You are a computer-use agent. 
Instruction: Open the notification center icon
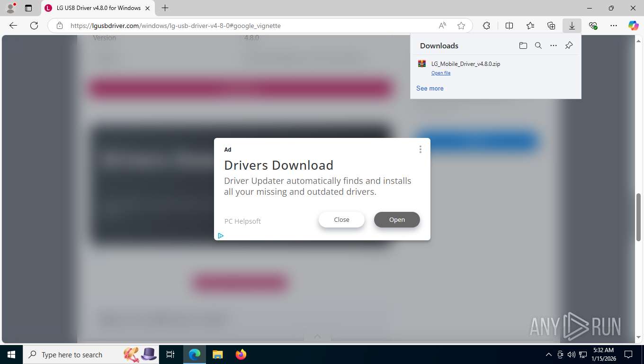[629, 355]
